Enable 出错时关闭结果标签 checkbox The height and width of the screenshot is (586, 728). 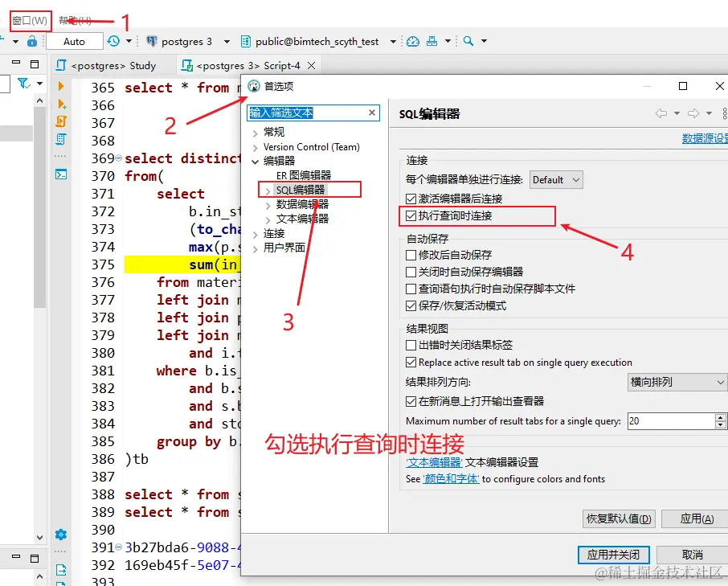click(x=411, y=345)
